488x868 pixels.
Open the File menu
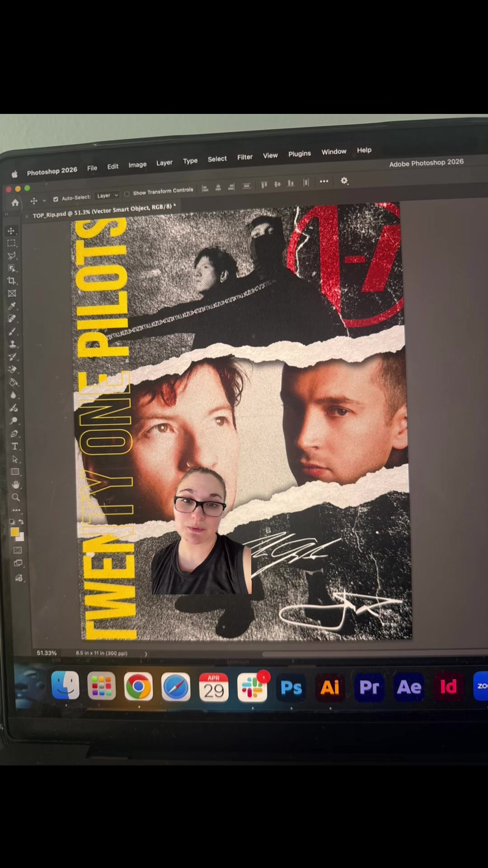92,168
